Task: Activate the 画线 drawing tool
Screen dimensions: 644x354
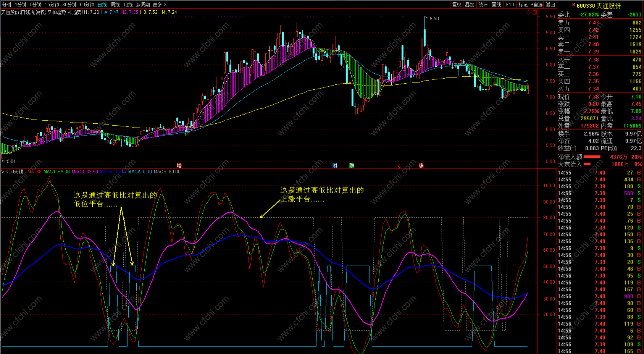Action: (496, 5)
